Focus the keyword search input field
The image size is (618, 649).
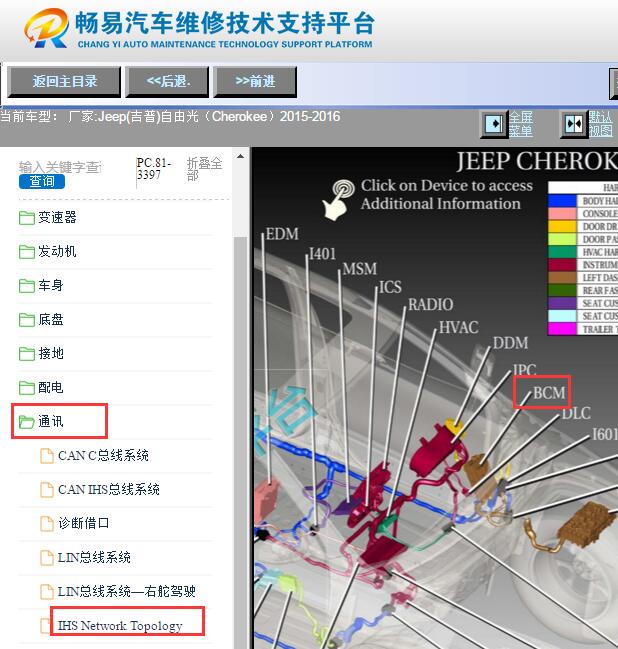point(60,167)
